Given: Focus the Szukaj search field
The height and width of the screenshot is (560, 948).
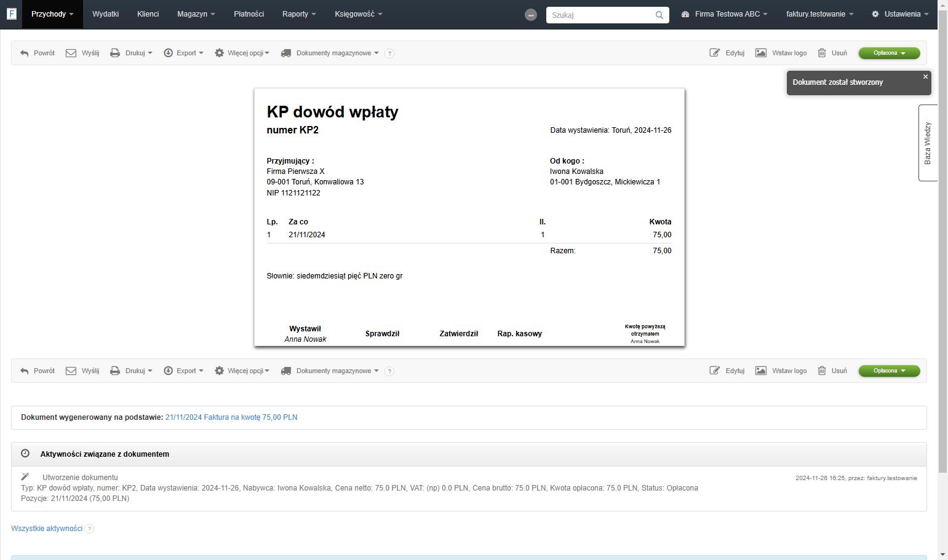Looking at the screenshot, I should 600,15.
